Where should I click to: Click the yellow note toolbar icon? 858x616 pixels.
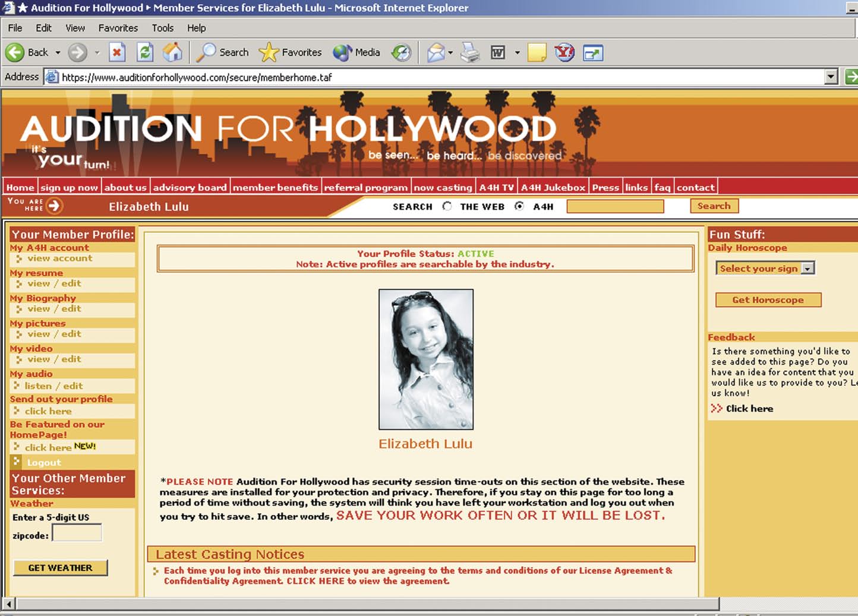(x=537, y=53)
